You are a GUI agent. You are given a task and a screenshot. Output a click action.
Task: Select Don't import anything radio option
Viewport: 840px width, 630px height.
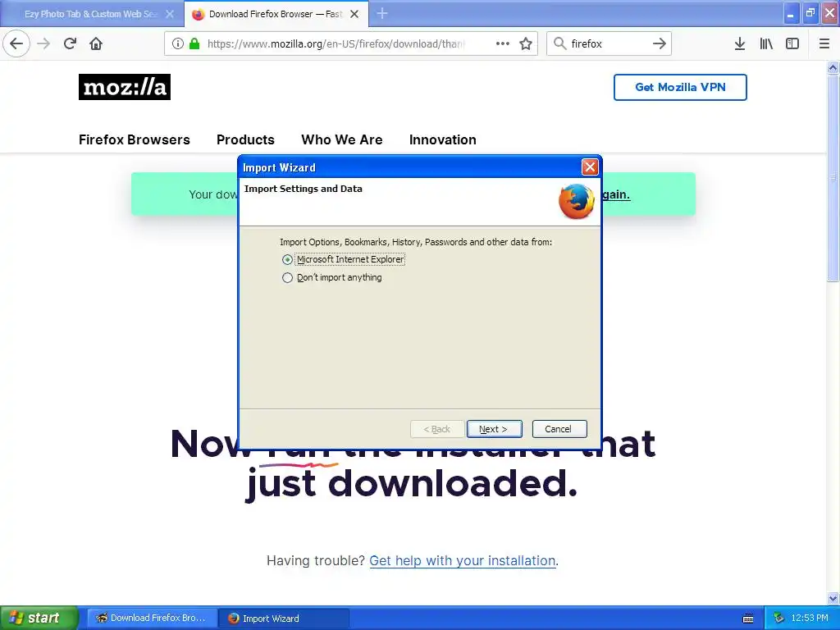click(x=288, y=278)
